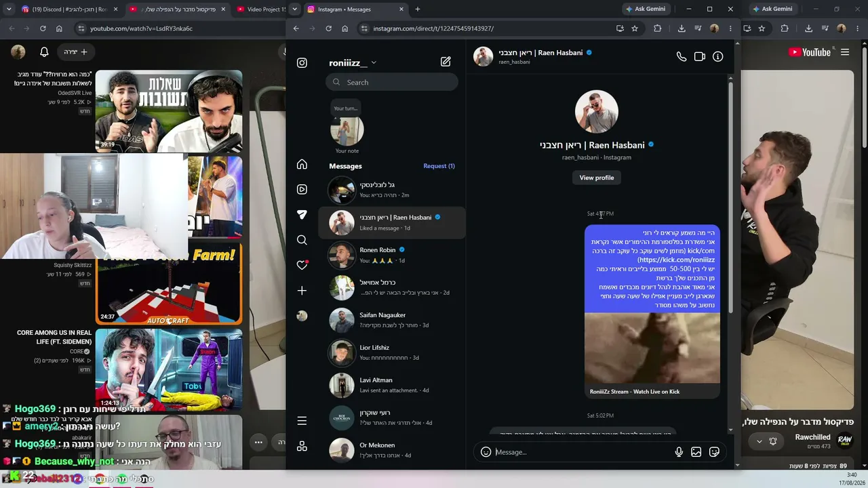The height and width of the screenshot is (488, 868).
Task: Open the Auto Craft farm video thumbnail
Action: point(169,283)
